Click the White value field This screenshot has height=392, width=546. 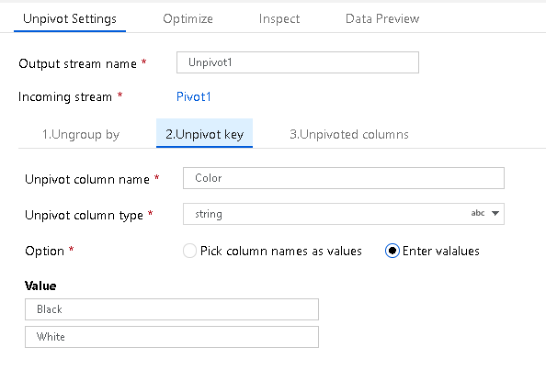click(172, 337)
